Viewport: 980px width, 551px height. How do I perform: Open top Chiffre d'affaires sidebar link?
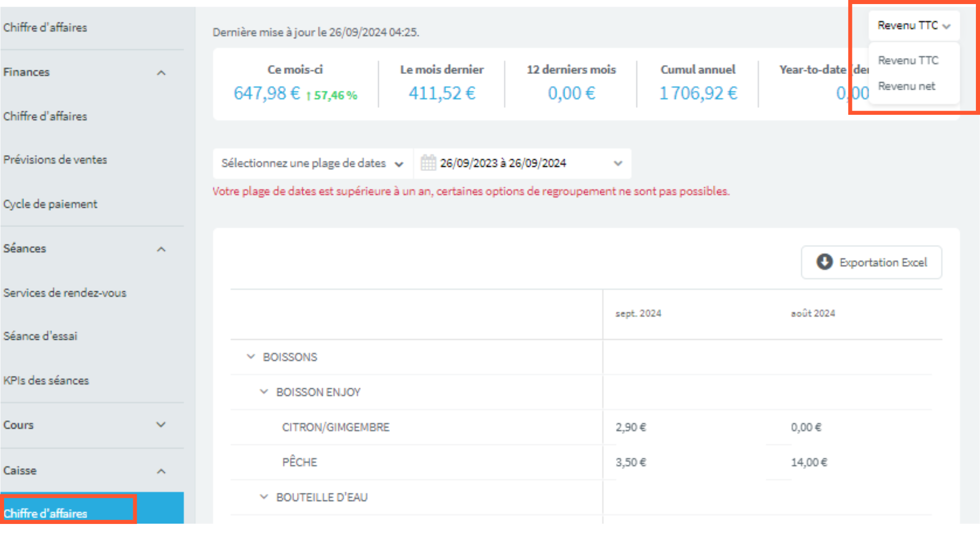45,28
